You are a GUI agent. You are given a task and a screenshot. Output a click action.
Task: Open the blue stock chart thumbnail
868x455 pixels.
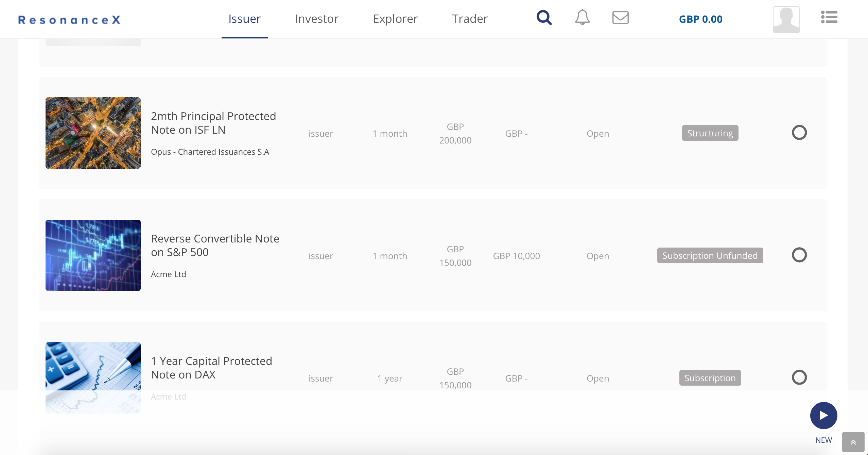(93, 255)
